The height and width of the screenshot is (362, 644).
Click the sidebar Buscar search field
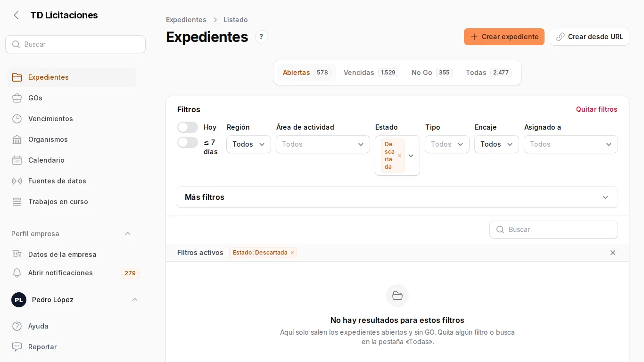point(75,44)
